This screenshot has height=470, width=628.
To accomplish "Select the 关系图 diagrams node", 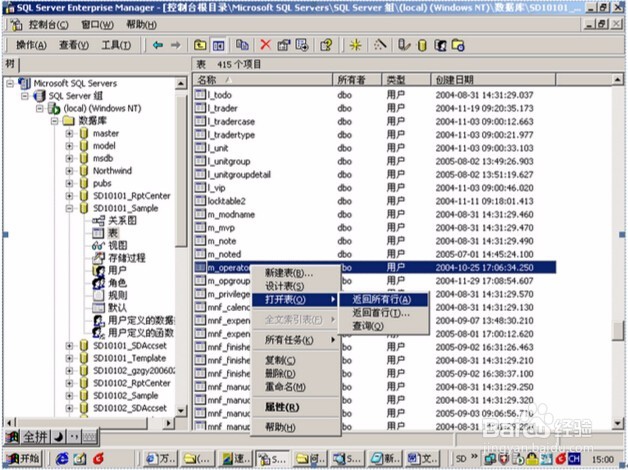I will 122,221.
